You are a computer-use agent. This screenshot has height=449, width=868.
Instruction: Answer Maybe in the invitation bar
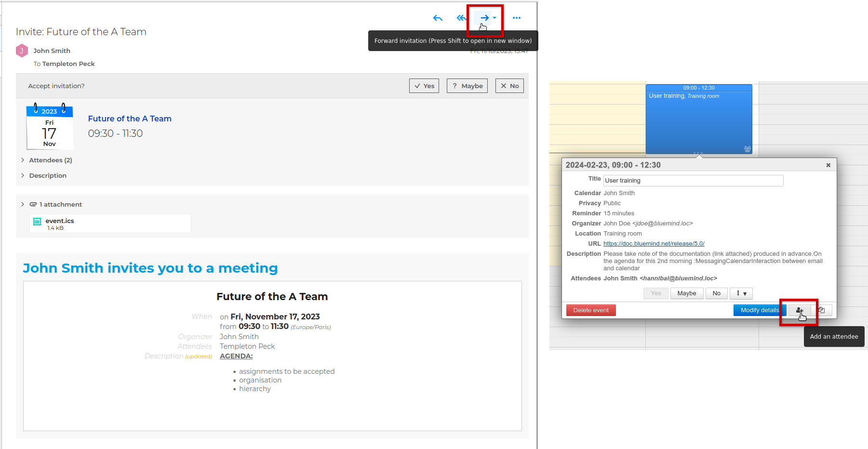click(467, 86)
